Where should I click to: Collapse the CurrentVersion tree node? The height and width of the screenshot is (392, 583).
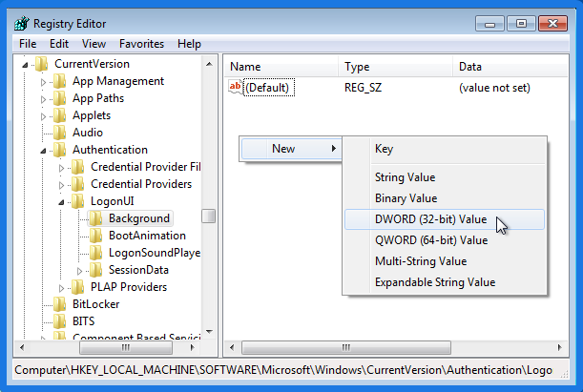tap(25, 65)
